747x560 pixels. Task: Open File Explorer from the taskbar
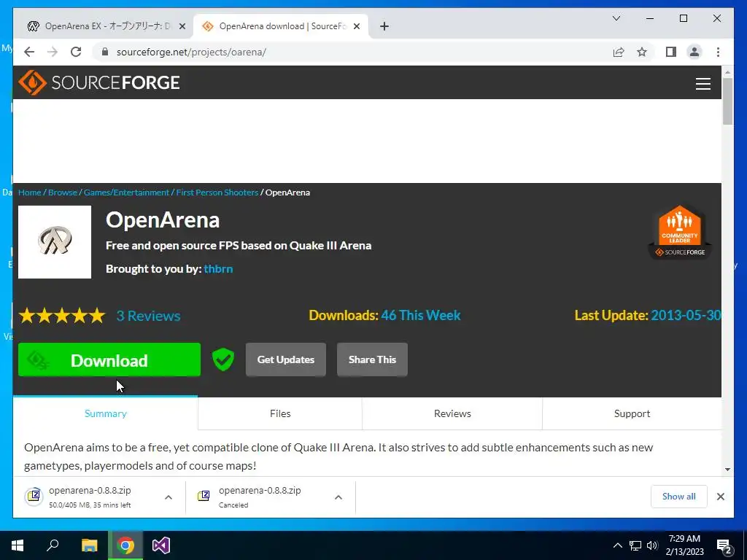pos(89,545)
